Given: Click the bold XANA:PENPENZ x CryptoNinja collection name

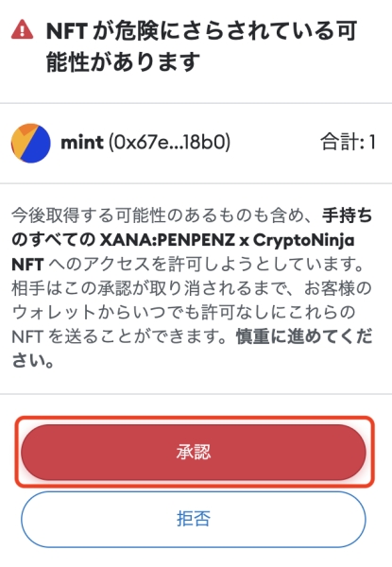Looking at the screenshot, I should (x=228, y=240).
